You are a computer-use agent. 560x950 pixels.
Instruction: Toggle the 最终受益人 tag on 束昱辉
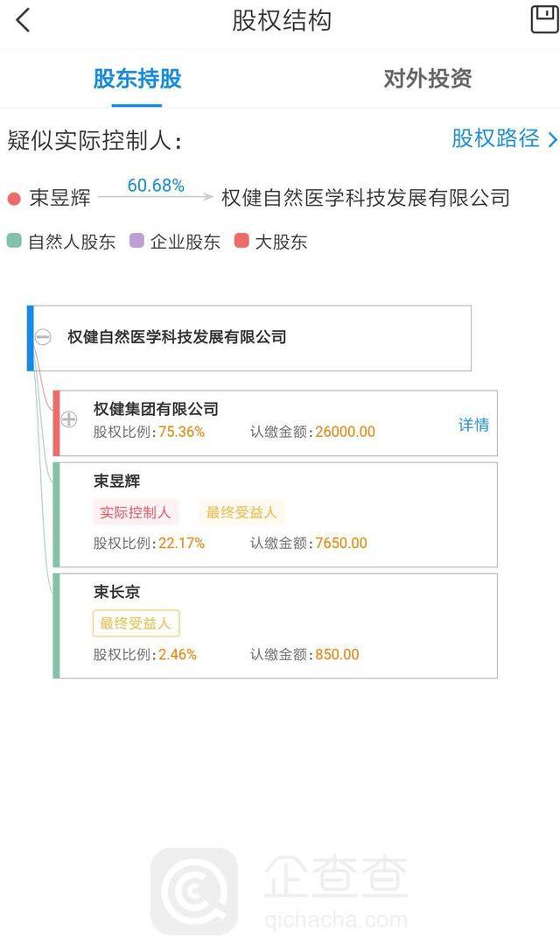[241, 512]
